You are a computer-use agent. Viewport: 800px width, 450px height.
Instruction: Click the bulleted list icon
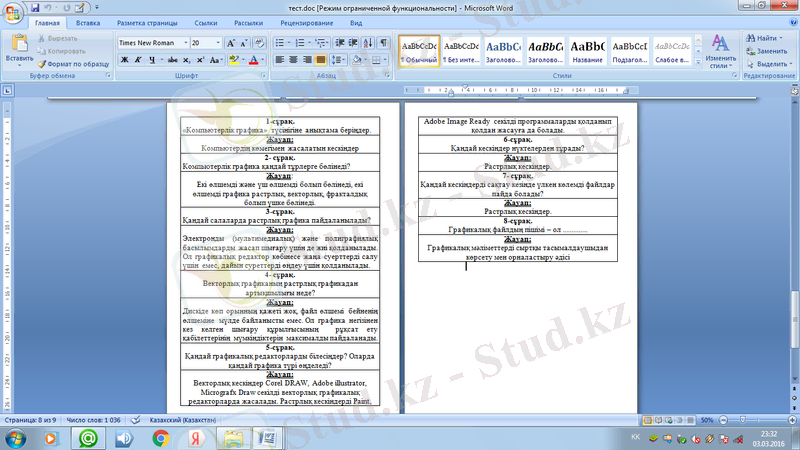pyautogui.click(x=281, y=44)
